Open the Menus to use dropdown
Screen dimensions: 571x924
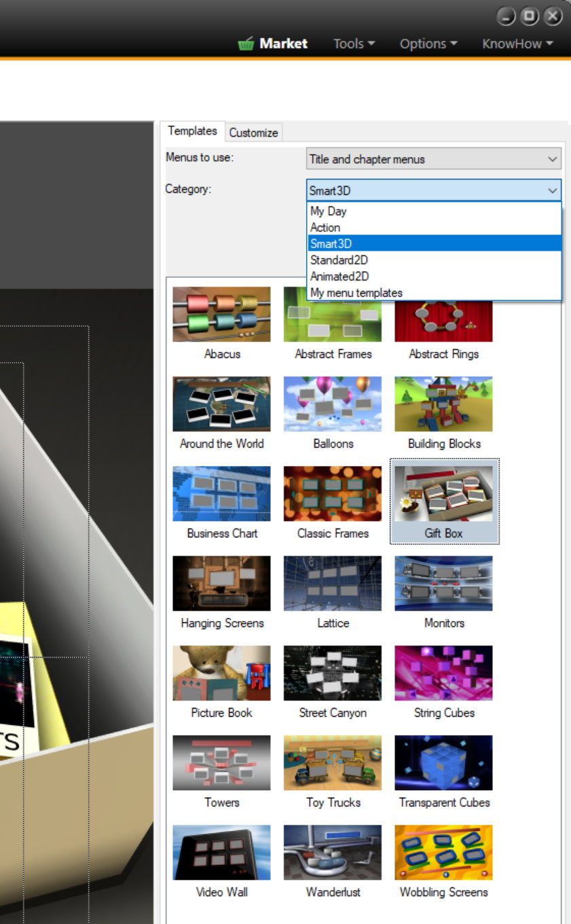point(434,159)
